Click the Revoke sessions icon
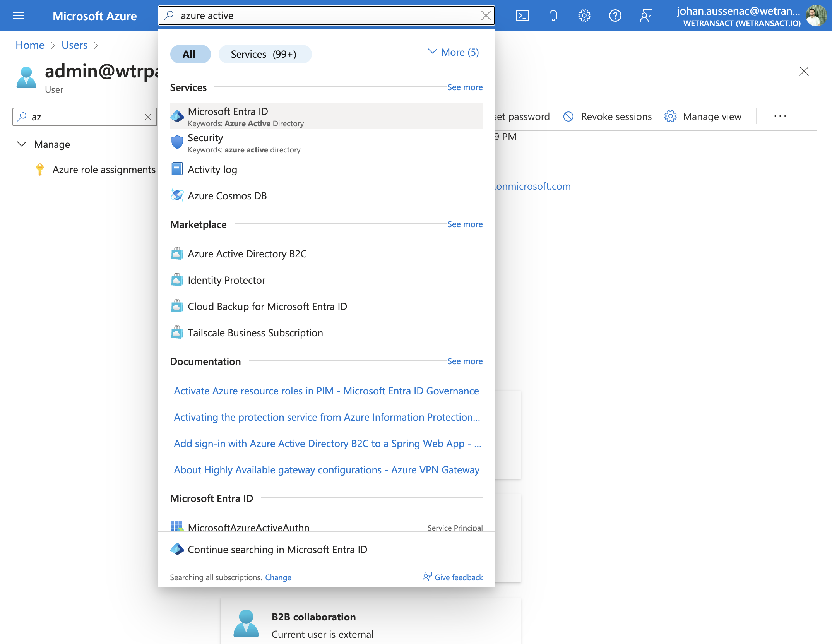This screenshot has width=832, height=644. click(x=568, y=116)
